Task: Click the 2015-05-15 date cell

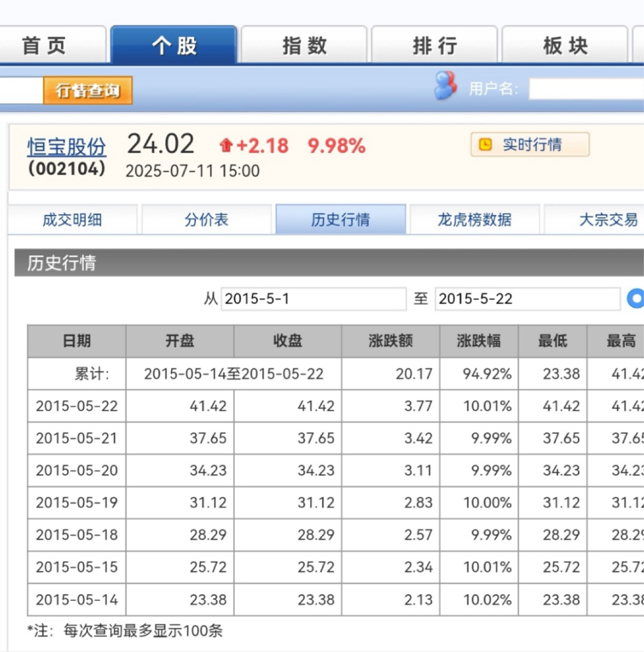Action: [77, 567]
